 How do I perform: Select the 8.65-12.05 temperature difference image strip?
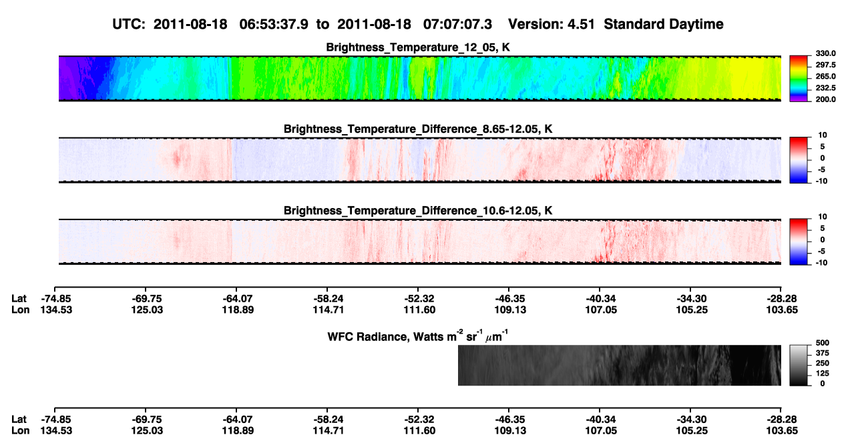[x=420, y=160]
